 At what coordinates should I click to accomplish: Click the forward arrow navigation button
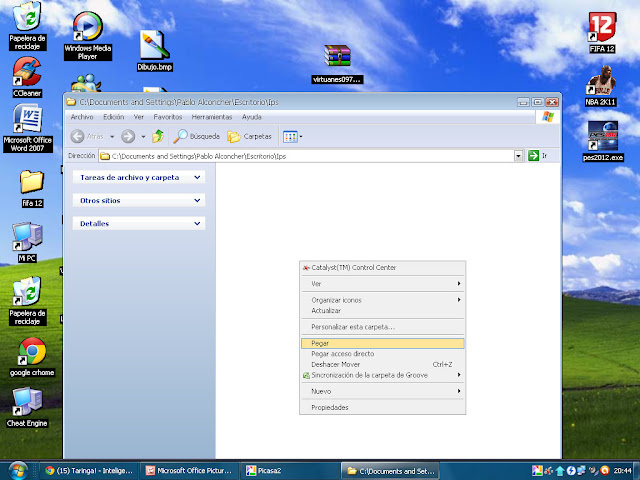(x=128, y=136)
